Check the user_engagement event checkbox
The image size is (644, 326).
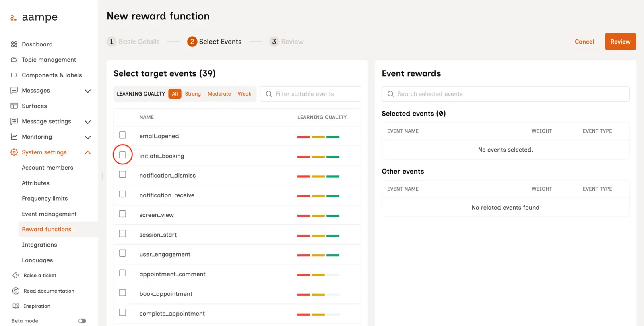pos(122,253)
